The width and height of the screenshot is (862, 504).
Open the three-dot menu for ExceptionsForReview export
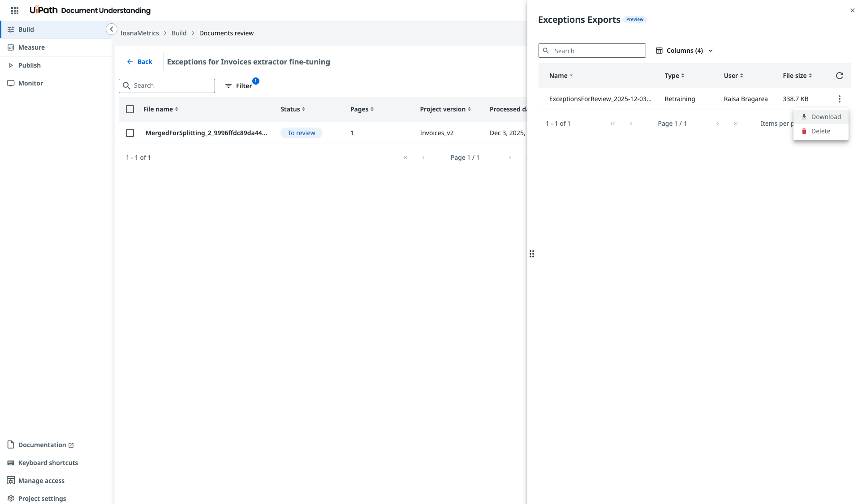coord(839,99)
